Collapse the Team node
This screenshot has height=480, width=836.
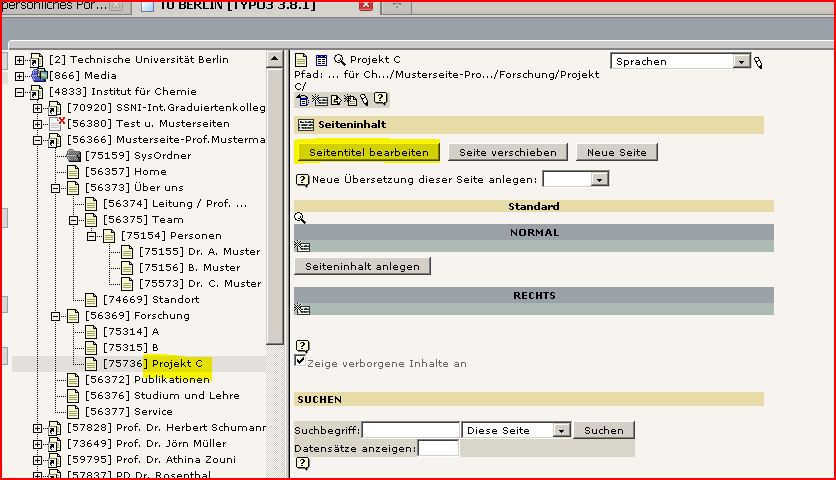click(74, 220)
